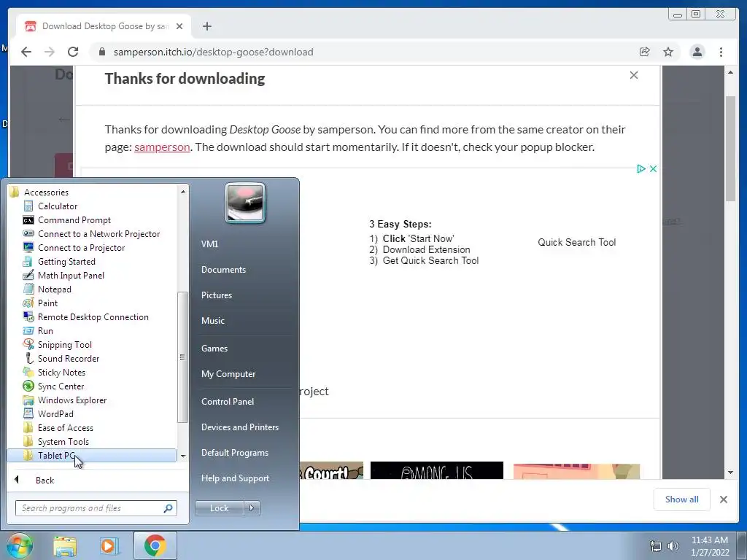Screen dimensions: 747x560
Task: Open Pictures from the Start menu
Action: [216, 295]
